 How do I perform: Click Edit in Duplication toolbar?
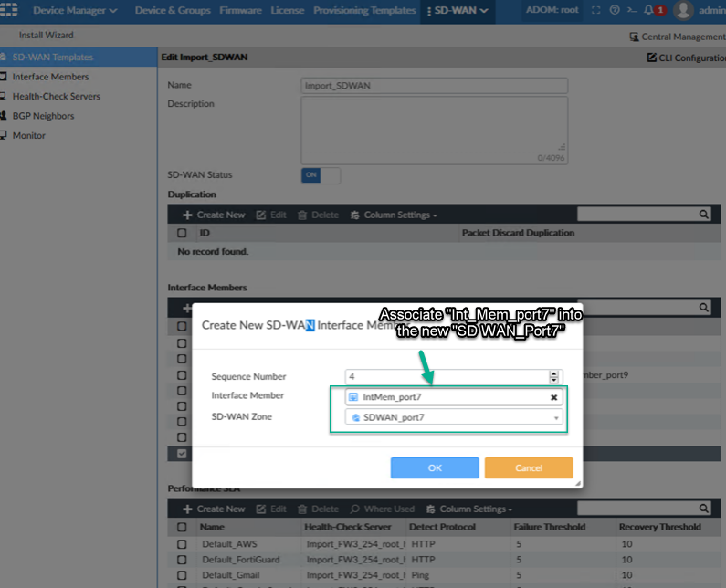point(271,215)
